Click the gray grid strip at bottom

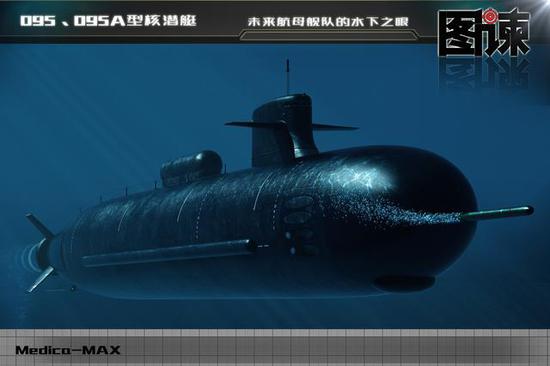coord(275,347)
